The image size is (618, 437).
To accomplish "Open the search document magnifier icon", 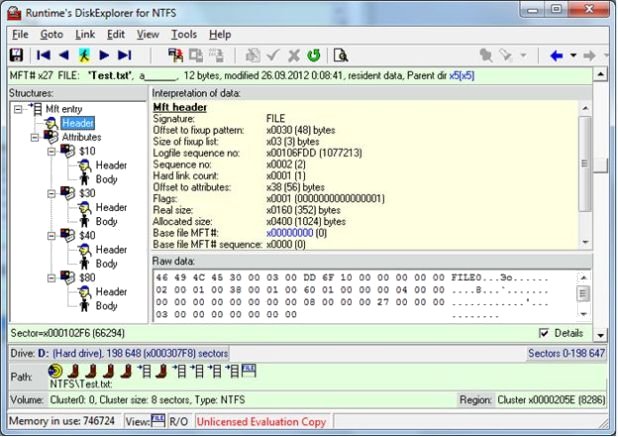I will [341, 56].
